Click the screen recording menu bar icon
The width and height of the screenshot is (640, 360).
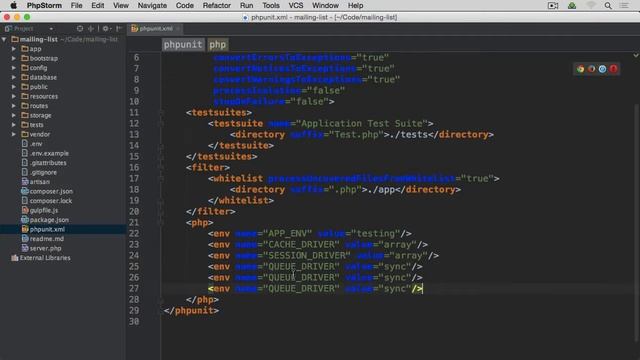click(553, 6)
